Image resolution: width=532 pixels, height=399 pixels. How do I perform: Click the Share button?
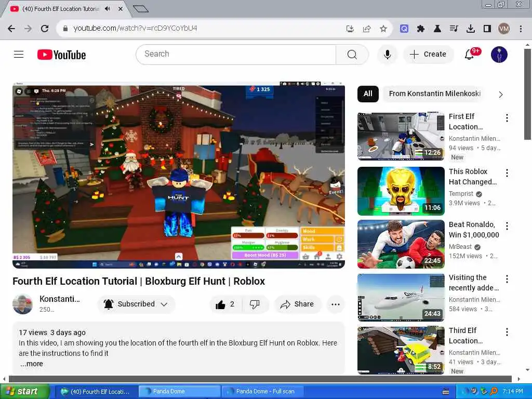click(x=297, y=304)
